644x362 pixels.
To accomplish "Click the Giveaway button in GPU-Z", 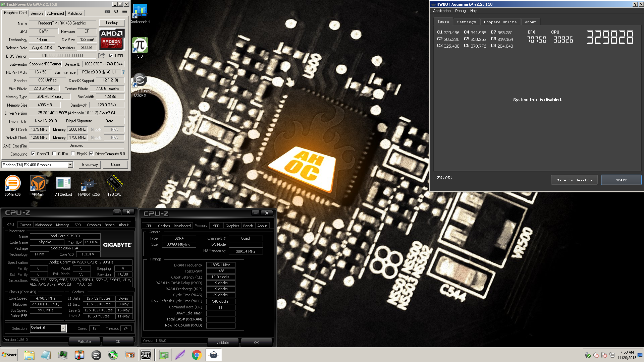I will (x=90, y=165).
